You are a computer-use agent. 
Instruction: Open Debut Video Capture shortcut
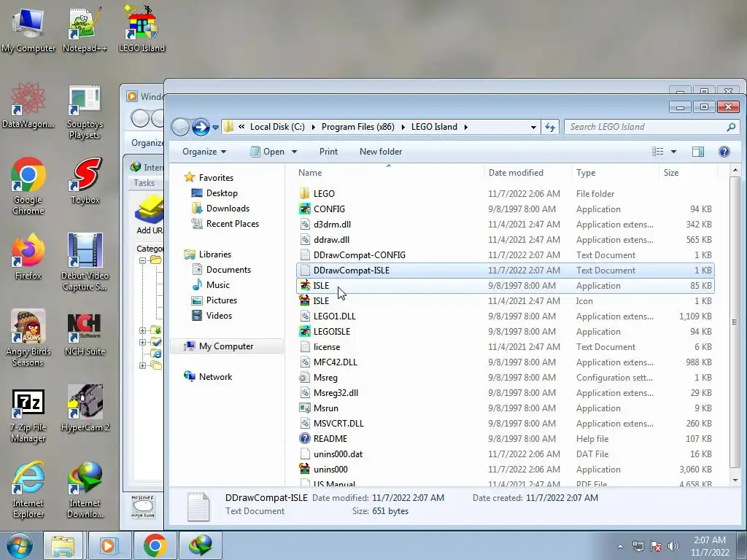(85, 262)
